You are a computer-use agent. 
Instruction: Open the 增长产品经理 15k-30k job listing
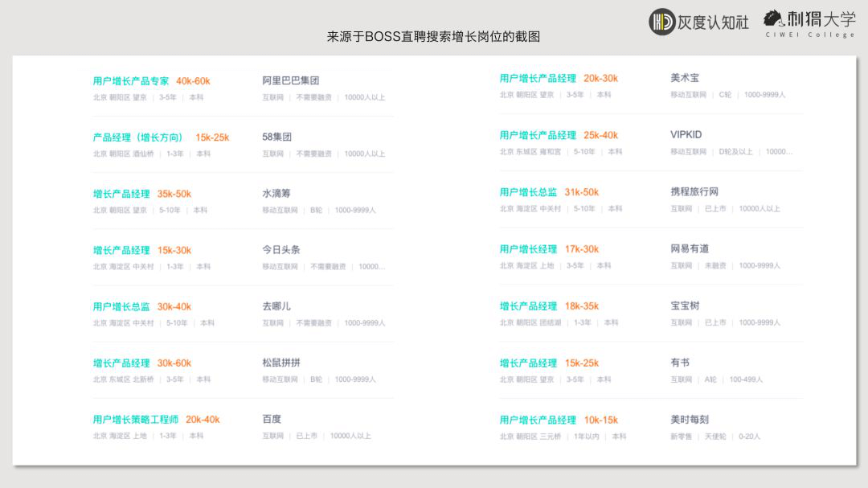(x=121, y=250)
